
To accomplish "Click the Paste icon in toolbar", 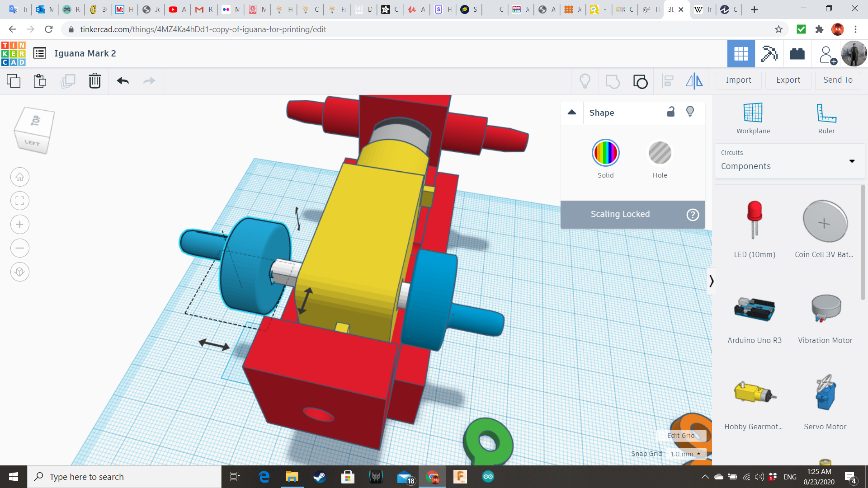I will point(40,81).
